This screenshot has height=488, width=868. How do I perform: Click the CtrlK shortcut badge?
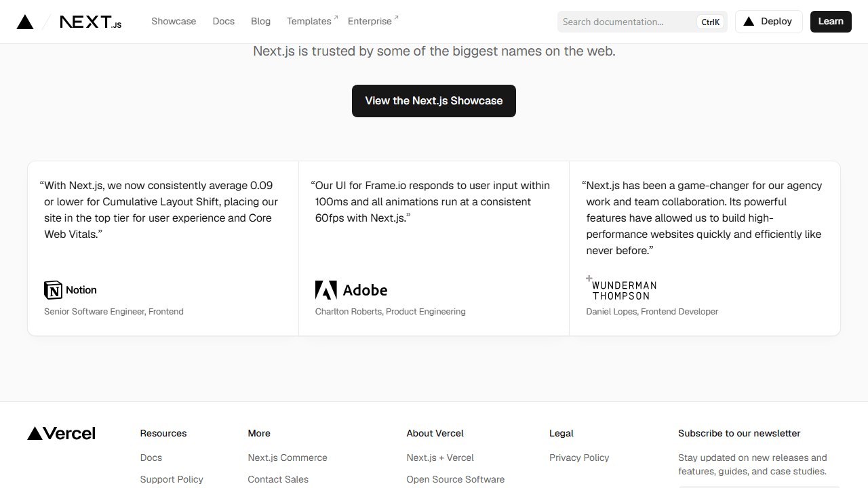(710, 22)
